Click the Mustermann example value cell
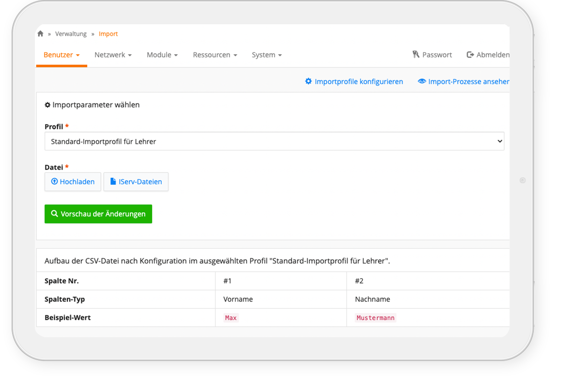The height and width of the screenshot is (392, 572). point(375,318)
